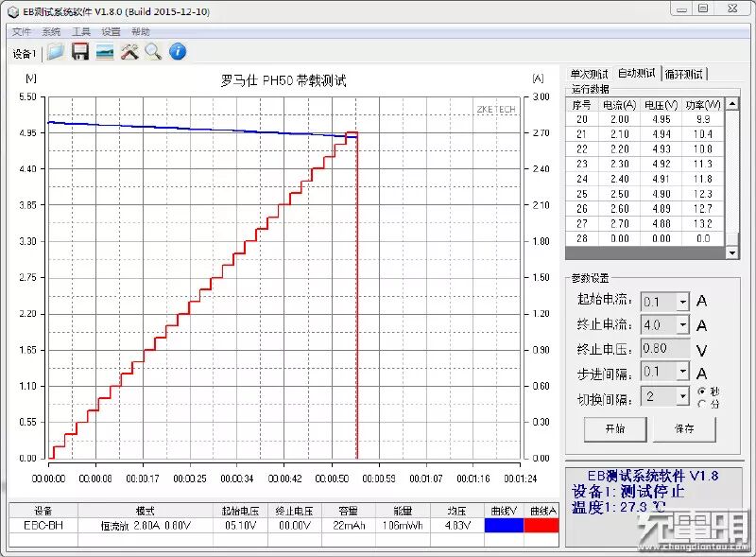
Task: Click the 序号 column header
Action: click(x=582, y=105)
